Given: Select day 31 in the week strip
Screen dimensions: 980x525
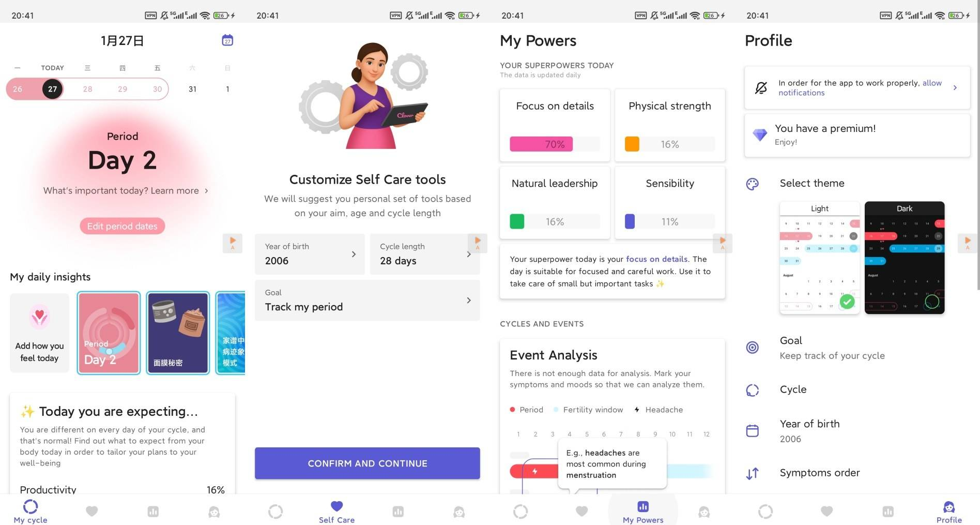Looking at the screenshot, I should tap(192, 89).
